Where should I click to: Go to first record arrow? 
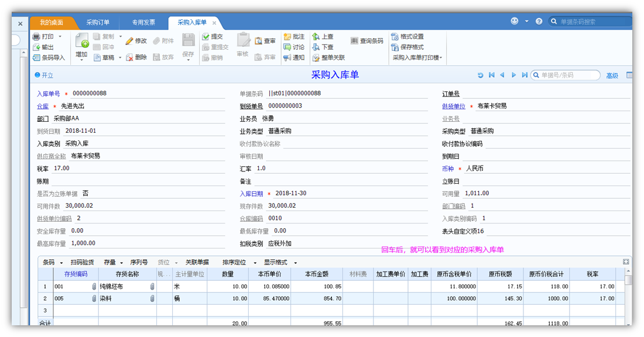click(x=492, y=75)
